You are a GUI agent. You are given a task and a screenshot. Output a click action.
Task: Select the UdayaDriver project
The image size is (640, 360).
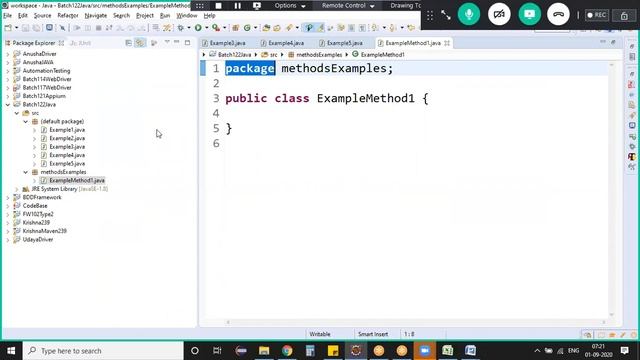click(38, 240)
